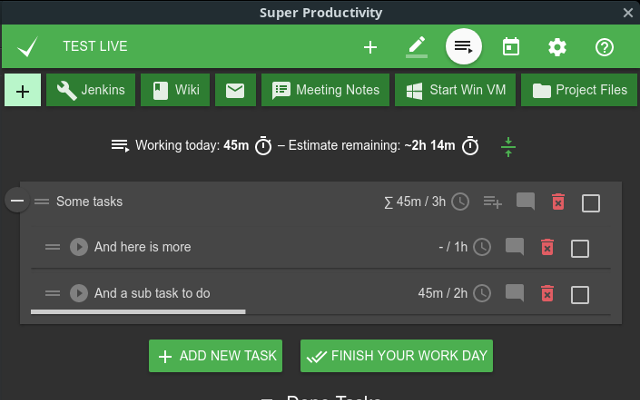Open notes with the pencil icon
The image size is (640, 400).
[416, 47]
